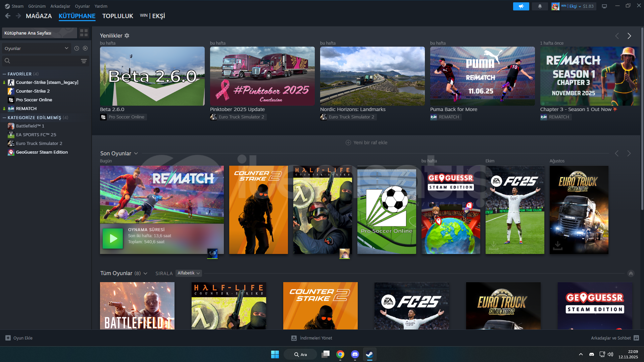Open advanced filter options icon
Viewport: 644px width, 362px height.
[84, 61]
